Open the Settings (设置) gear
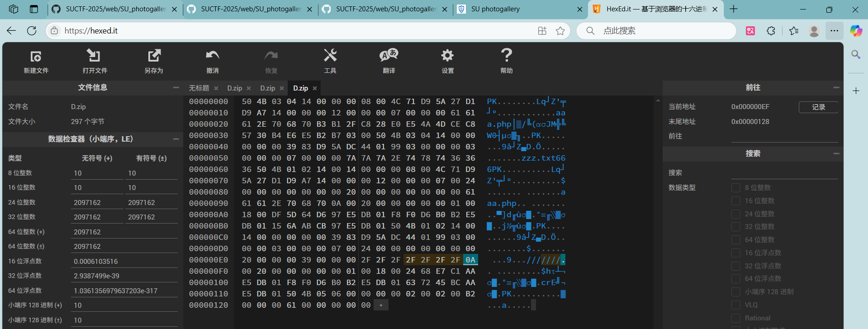Image resolution: width=868 pixels, height=329 pixels. coord(447,56)
